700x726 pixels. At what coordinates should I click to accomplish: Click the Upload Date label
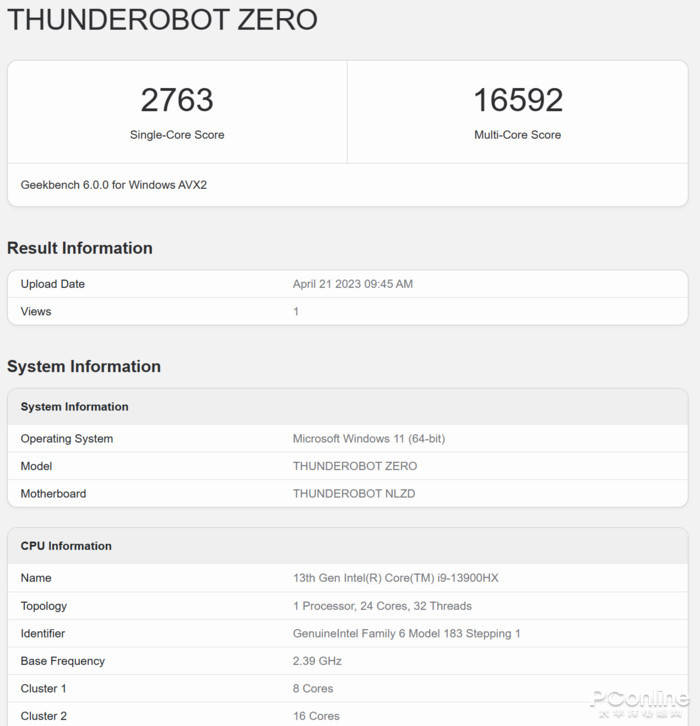[x=52, y=284]
